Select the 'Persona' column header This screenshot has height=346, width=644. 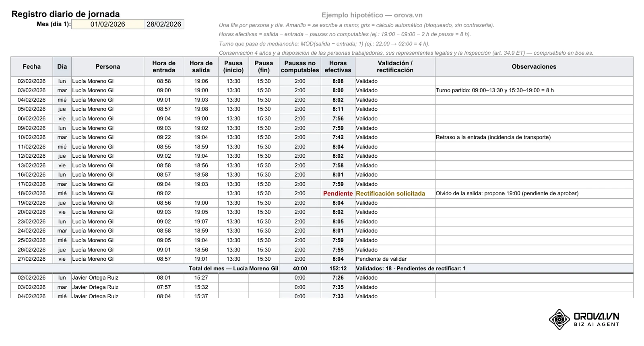point(107,67)
